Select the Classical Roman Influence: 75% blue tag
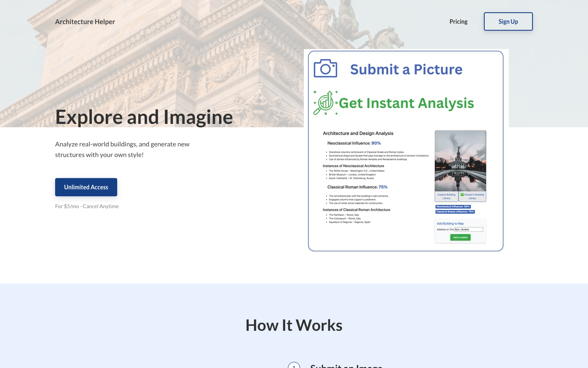This screenshot has height=368, width=588. pos(455,212)
